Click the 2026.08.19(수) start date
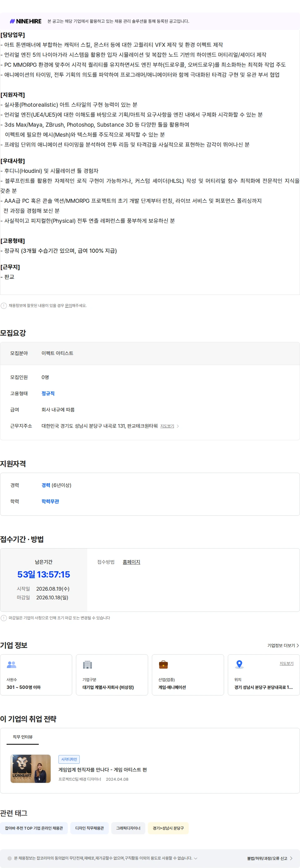 point(53,589)
